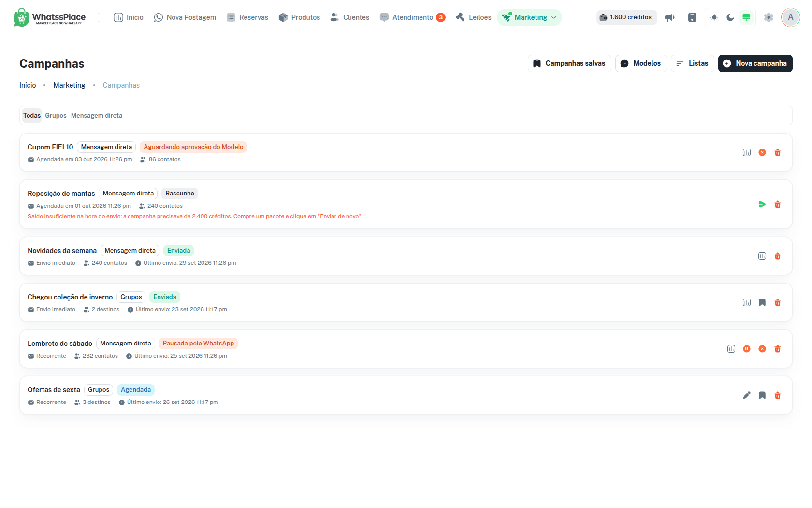Open the user avatar menu
812x508 pixels.
pyautogui.click(x=791, y=17)
